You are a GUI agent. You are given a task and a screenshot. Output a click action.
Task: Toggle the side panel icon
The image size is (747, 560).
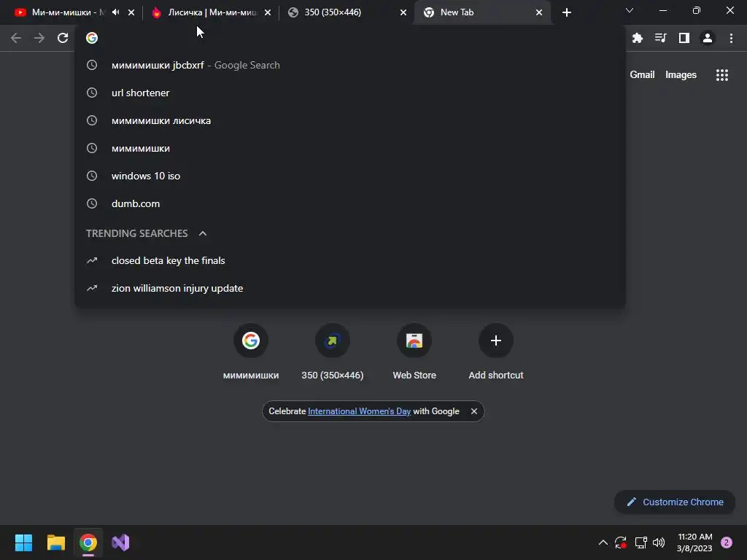click(x=684, y=38)
